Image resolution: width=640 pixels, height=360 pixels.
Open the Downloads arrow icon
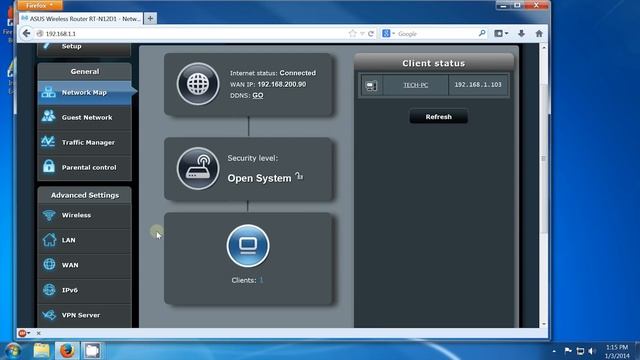[x=521, y=33]
